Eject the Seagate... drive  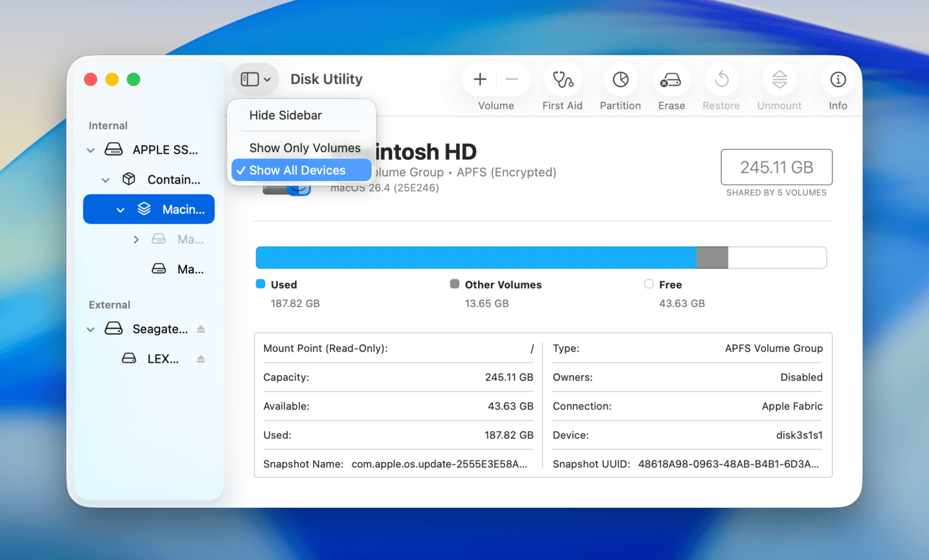(201, 329)
